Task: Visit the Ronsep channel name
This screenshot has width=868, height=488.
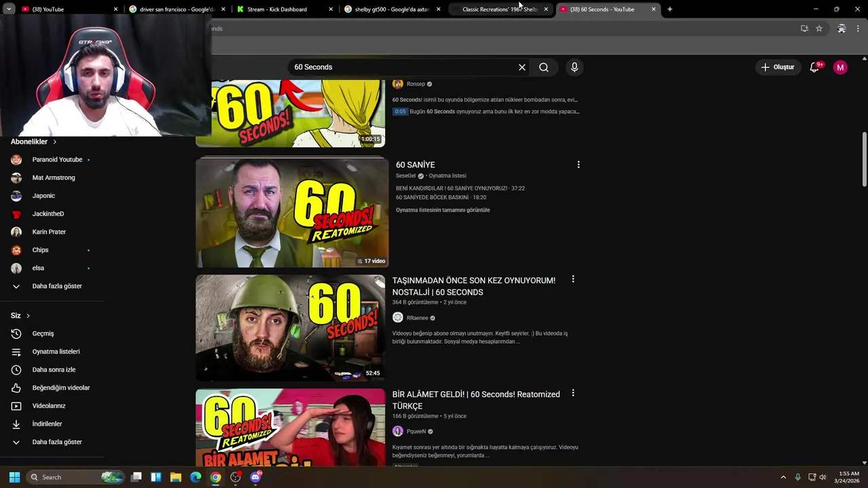Action: pos(416,84)
